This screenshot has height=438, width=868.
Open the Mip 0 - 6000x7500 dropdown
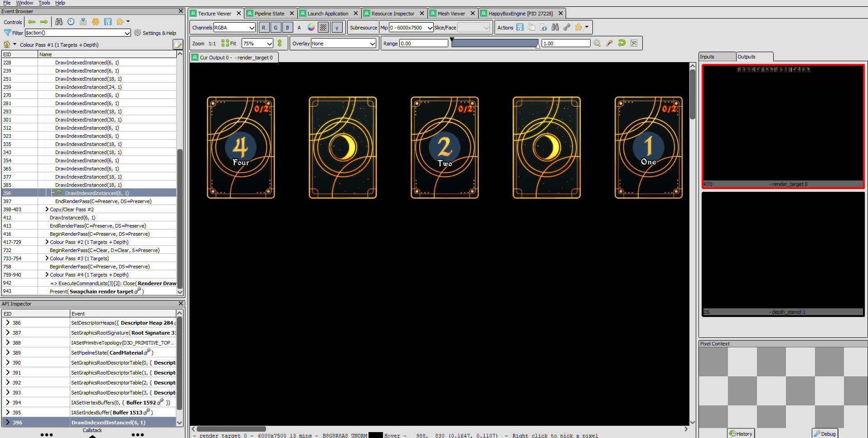(411, 27)
